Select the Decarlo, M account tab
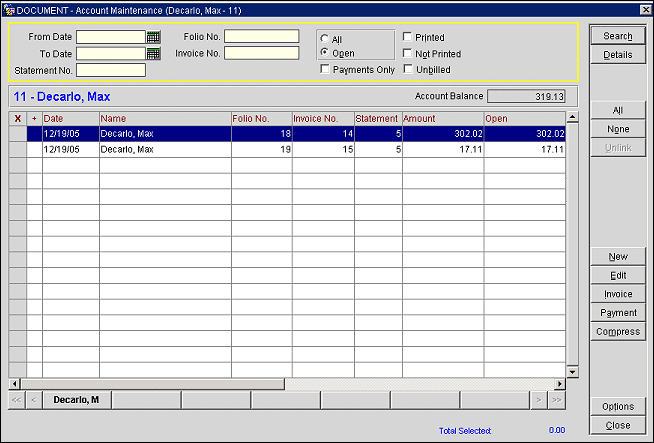The height and width of the screenshot is (443, 654). [77, 400]
